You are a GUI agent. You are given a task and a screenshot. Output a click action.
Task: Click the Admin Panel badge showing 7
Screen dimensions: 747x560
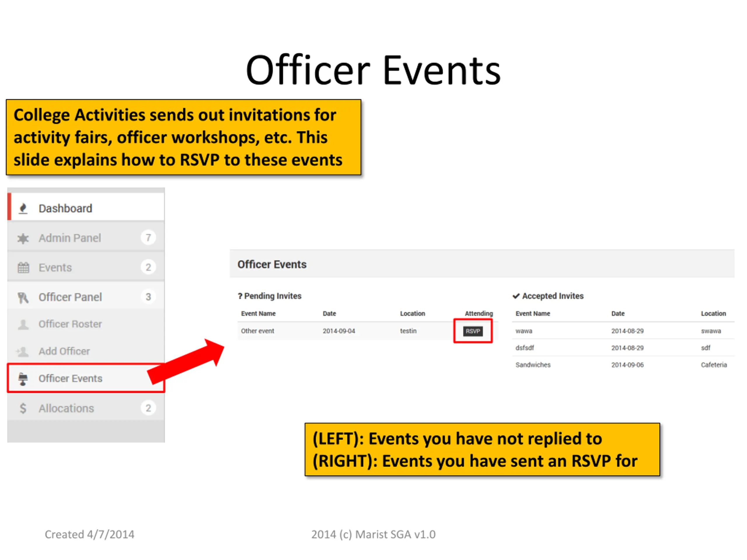point(148,238)
